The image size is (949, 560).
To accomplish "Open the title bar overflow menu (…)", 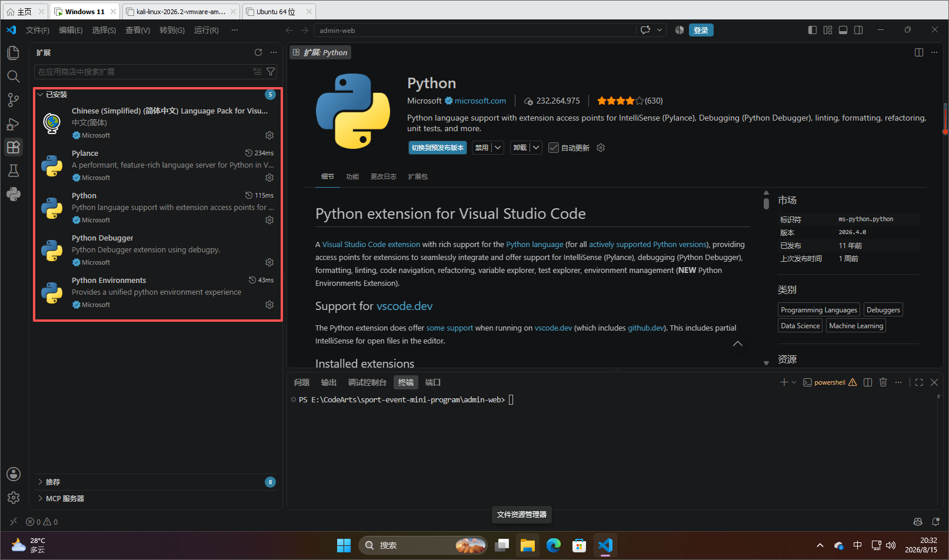I will click(235, 30).
